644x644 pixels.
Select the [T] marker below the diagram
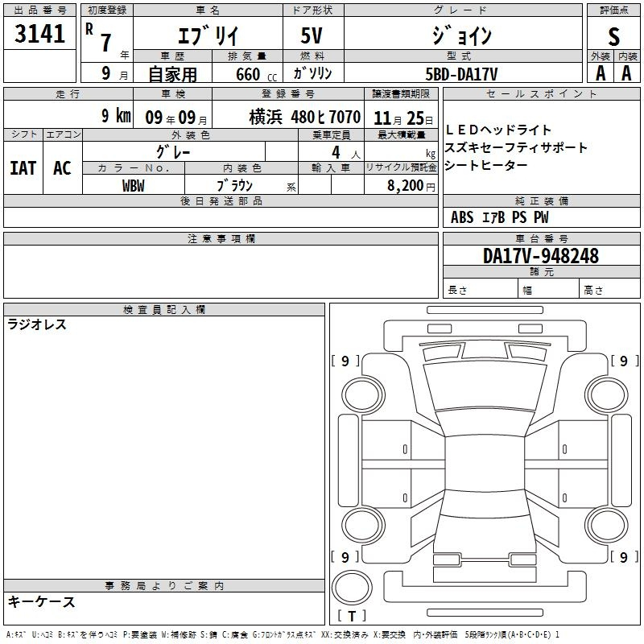point(351,617)
